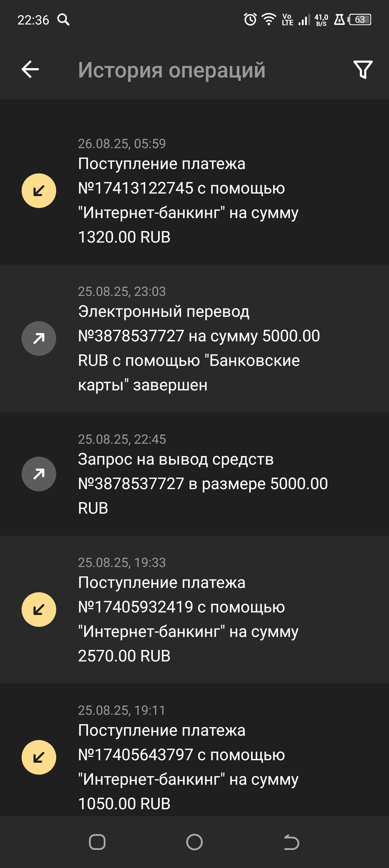This screenshot has height=868, width=389.
Task: Open recent apps with the square button
Action: [x=97, y=842]
